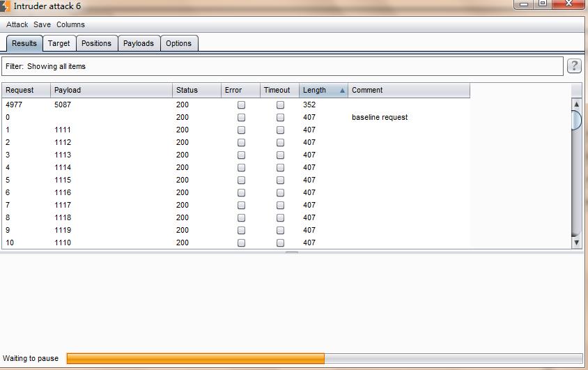This screenshot has width=588, height=370.
Task: Click request number 10
Action: click(x=10, y=242)
